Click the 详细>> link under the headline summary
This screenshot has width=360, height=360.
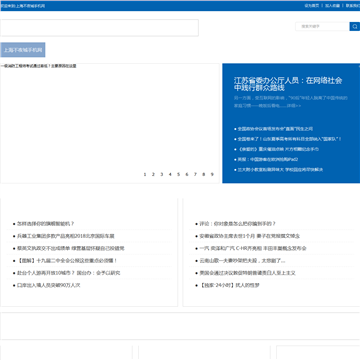(x=294, y=106)
